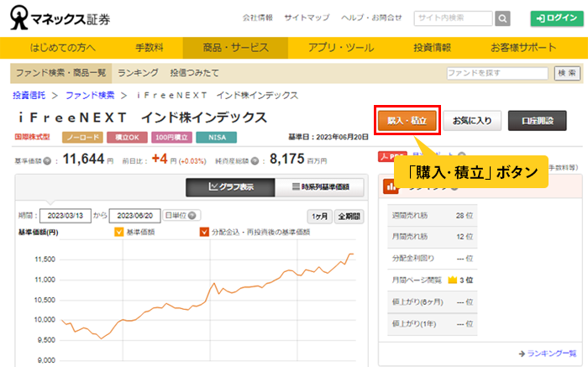Open the 商品・サービス menu
Viewport: 588px width, 367px height.
(235, 48)
